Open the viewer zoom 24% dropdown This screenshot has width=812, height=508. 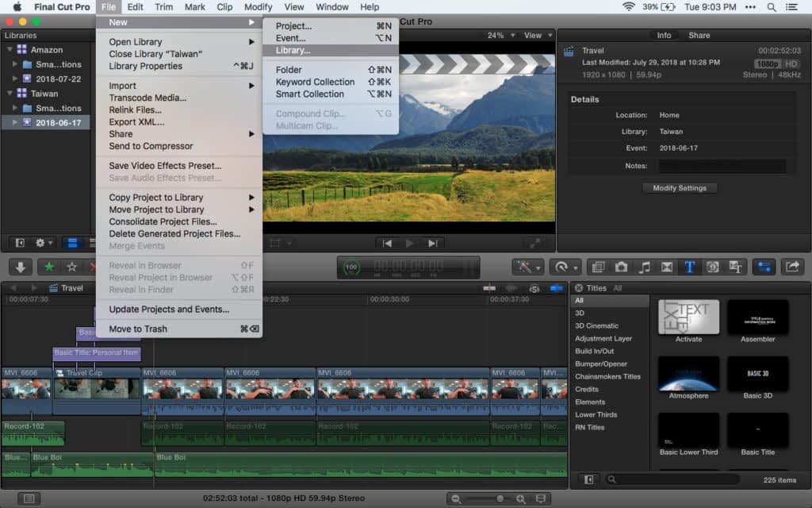[x=500, y=35]
